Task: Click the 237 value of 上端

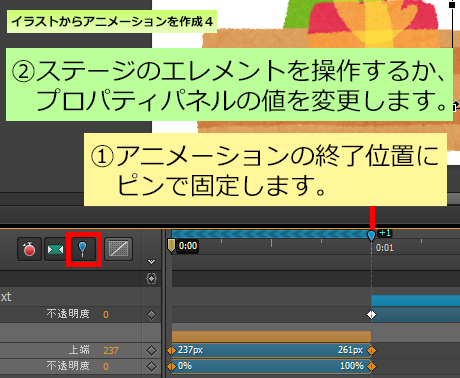Action: click(x=111, y=350)
